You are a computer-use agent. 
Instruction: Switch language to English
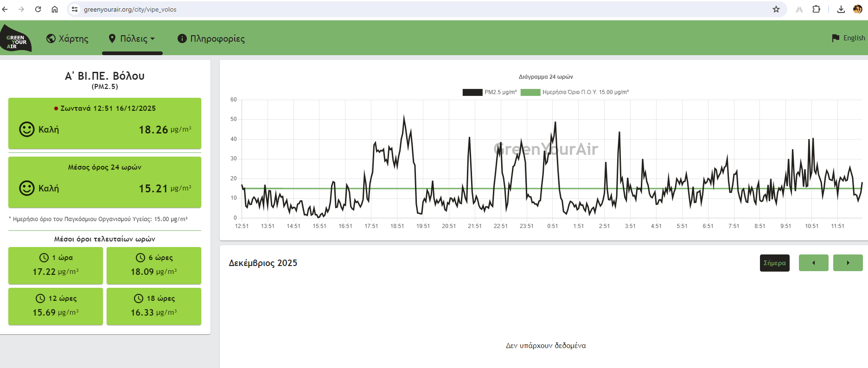coord(848,38)
